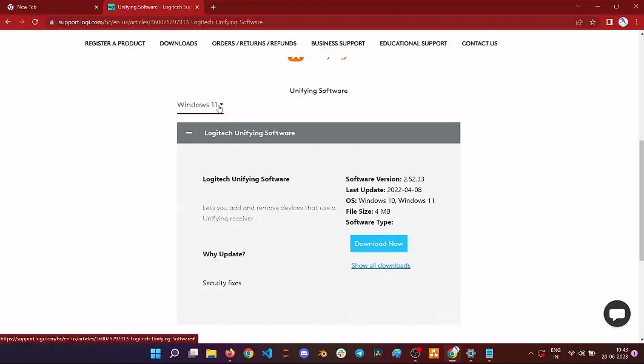This screenshot has width=644, height=364.
Task: Expand hidden icons in the system tray
Action: click(531, 353)
